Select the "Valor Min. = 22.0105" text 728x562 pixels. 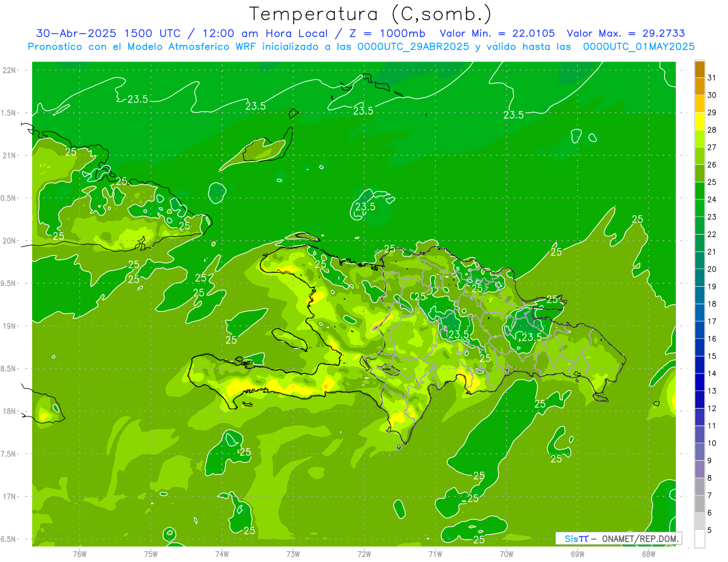coord(497,33)
